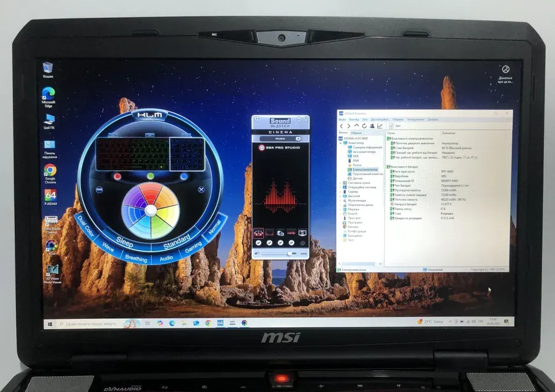Image resolution: width=555 pixels, height=392 pixels.
Task: Select the red keyboard zone color button
Action: tap(118, 176)
